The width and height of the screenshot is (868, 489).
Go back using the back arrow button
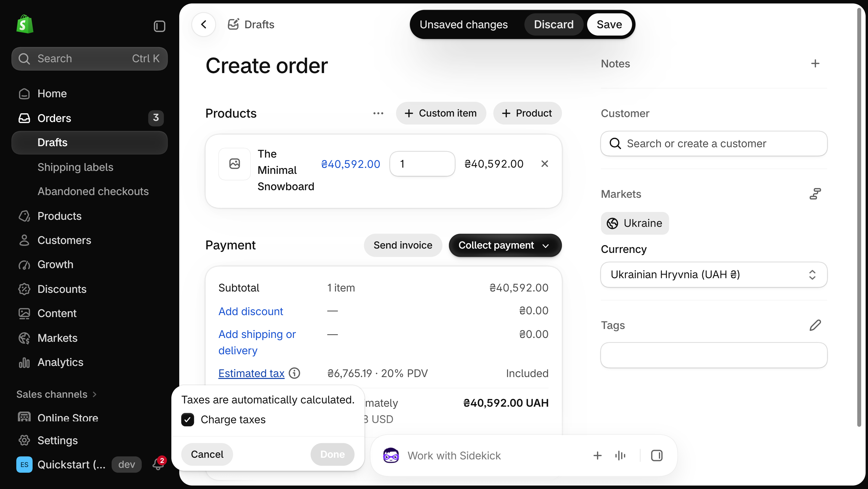(x=203, y=24)
